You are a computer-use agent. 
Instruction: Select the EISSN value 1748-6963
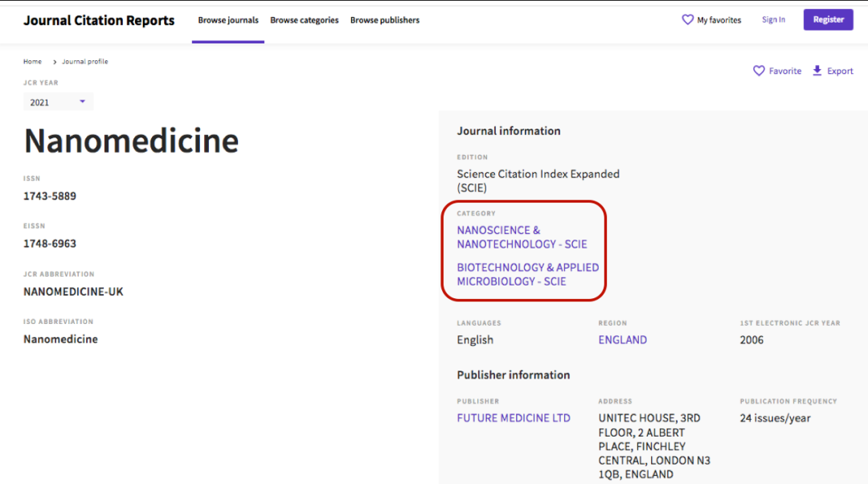pos(50,244)
